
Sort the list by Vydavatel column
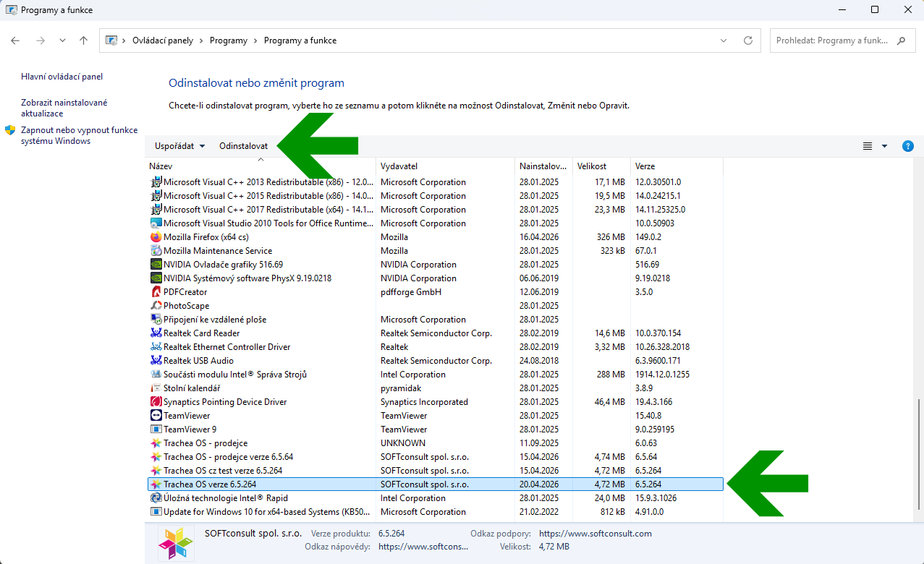[399, 166]
